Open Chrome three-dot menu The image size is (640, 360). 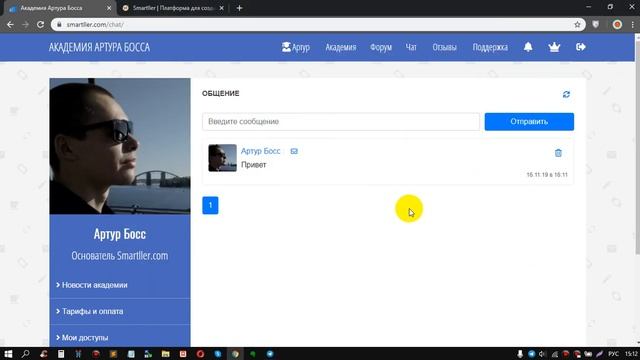[632, 24]
